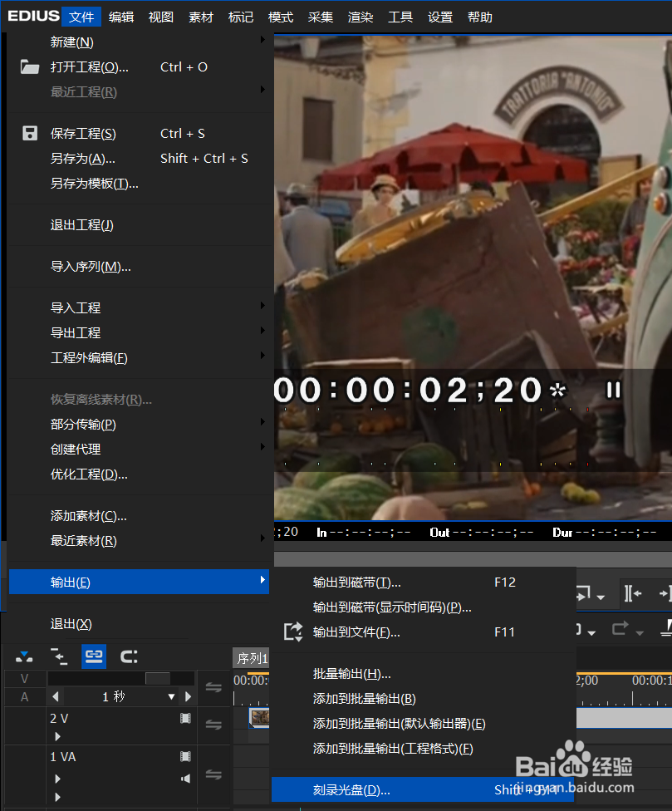
Task: Select 优化工程(D)... menu entry
Action: 139,474
